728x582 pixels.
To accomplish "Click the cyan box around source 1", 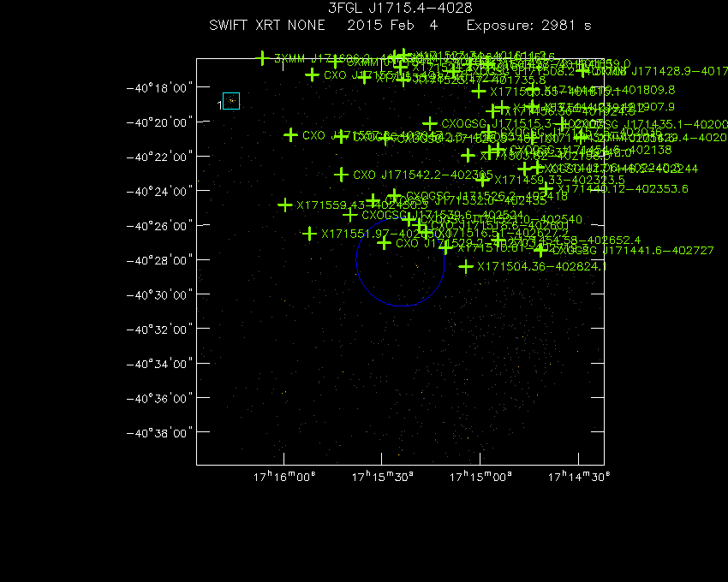I will (x=231, y=101).
